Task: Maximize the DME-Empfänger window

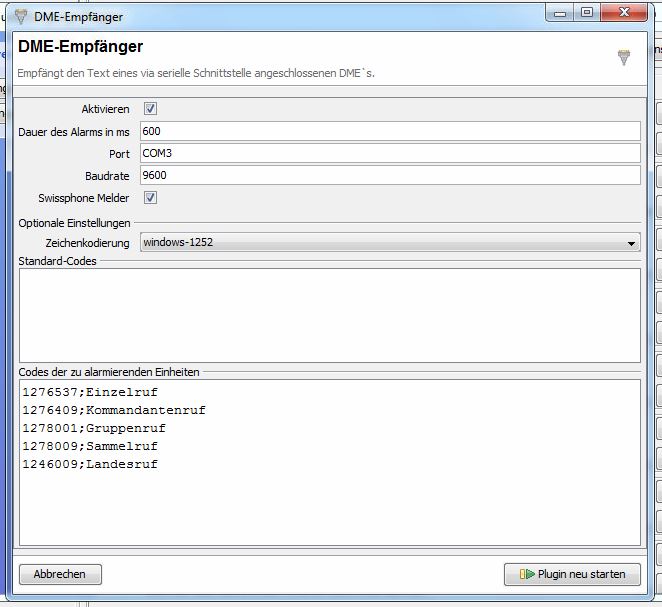Action: pyautogui.click(x=587, y=12)
